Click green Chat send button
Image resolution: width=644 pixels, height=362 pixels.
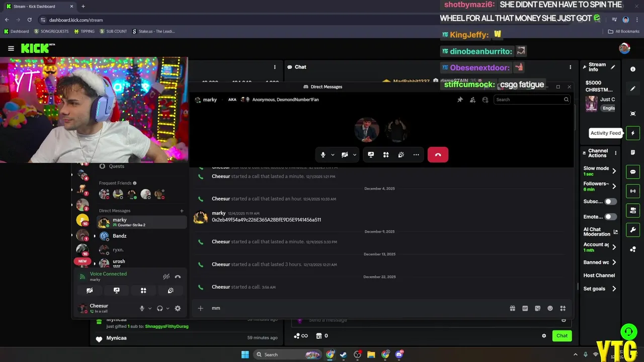pyautogui.click(x=562, y=336)
